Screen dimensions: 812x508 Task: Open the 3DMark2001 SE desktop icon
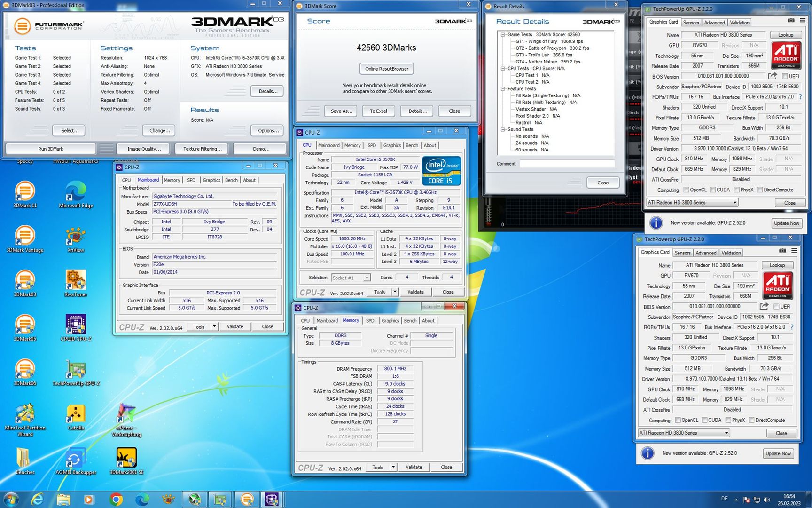(126, 461)
